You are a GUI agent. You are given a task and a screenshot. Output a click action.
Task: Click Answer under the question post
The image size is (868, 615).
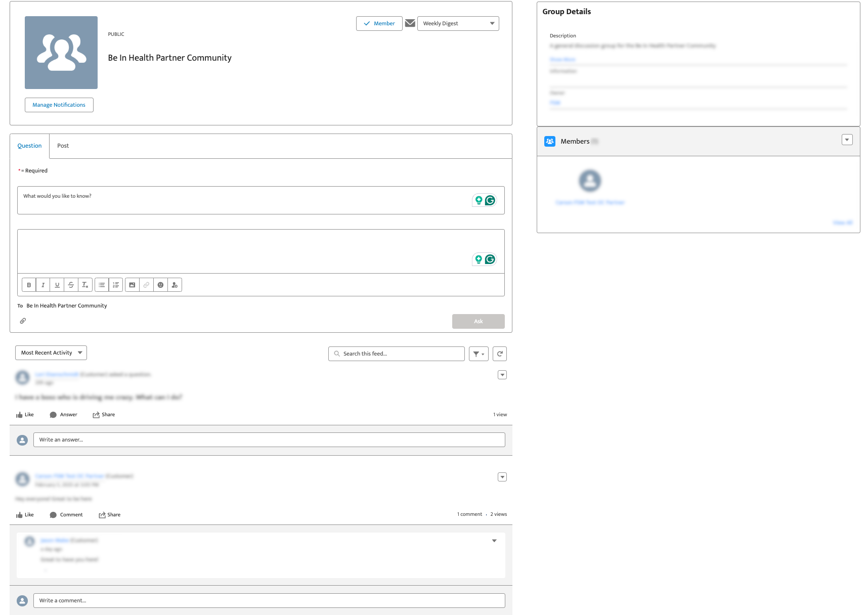click(64, 415)
